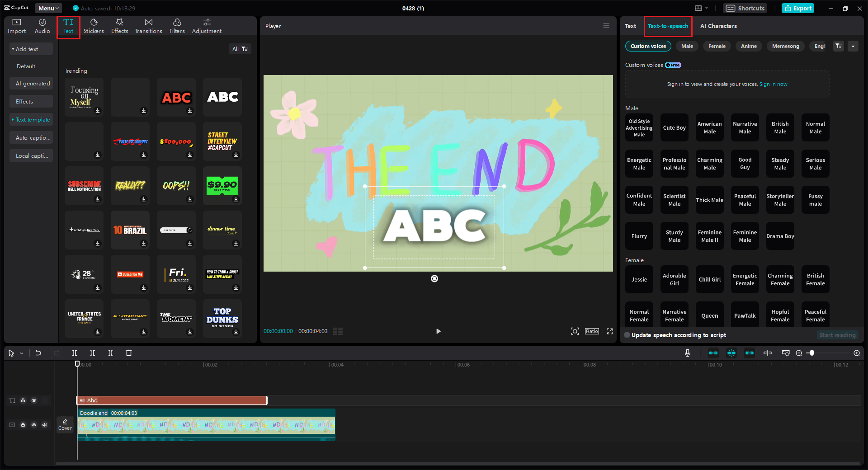Select the Anime voice category

click(x=749, y=46)
